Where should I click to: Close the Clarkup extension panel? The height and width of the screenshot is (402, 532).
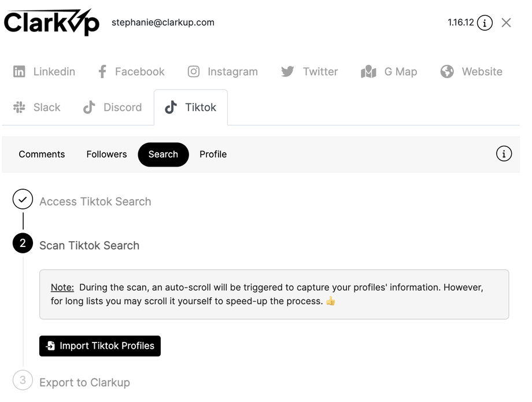tap(506, 23)
